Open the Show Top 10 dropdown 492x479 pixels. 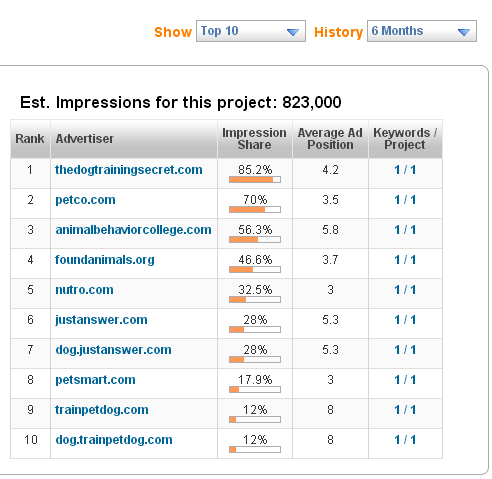coord(251,31)
